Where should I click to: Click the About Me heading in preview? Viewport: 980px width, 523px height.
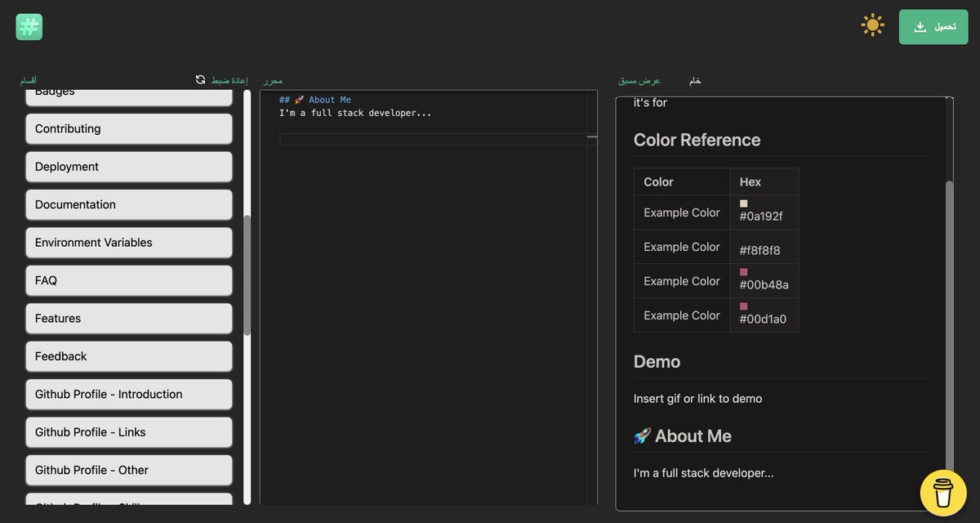(x=683, y=436)
